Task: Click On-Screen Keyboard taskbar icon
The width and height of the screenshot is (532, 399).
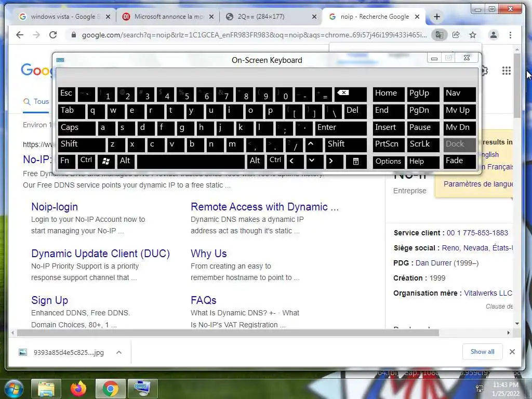Action: pos(142,389)
